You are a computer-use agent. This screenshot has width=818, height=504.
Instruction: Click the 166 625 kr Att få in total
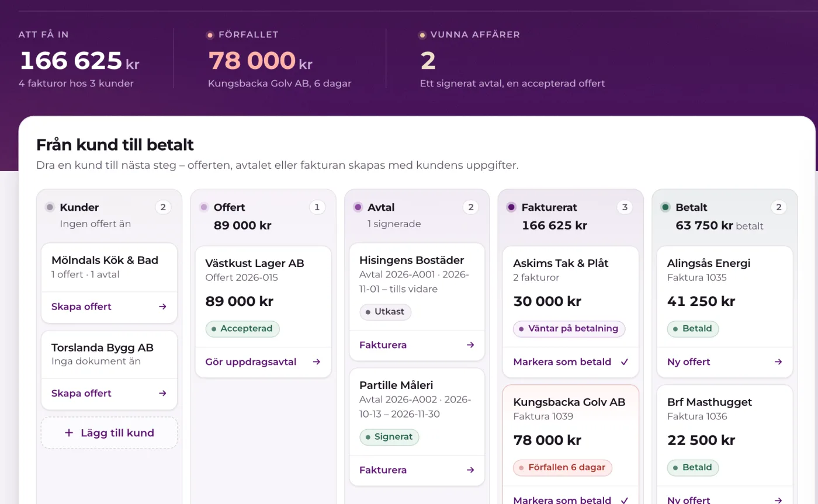pos(79,61)
